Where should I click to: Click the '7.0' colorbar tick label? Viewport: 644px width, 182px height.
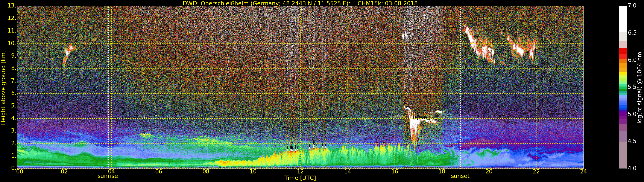click(x=632, y=6)
